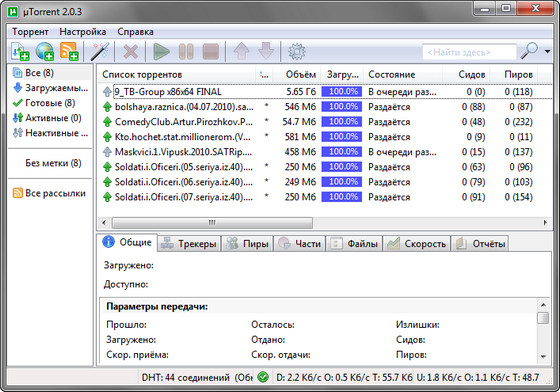Click 100.0% progress bar of Soldati (07.seriya)
Screen dimensions: 560x392
click(x=342, y=197)
